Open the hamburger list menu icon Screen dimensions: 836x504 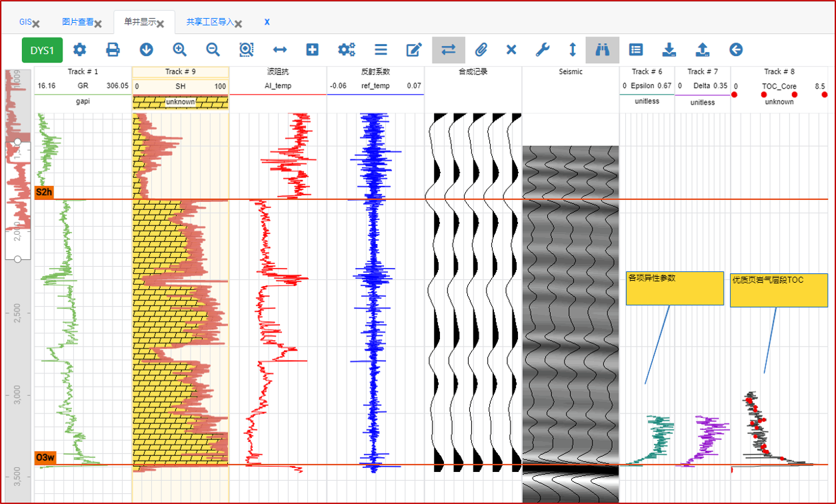(381, 50)
